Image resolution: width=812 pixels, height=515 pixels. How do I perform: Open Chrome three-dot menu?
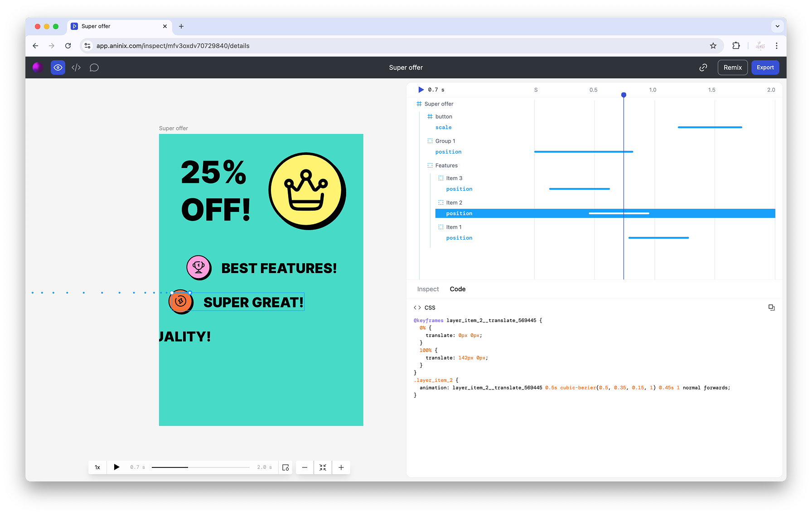click(x=777, y=46)
